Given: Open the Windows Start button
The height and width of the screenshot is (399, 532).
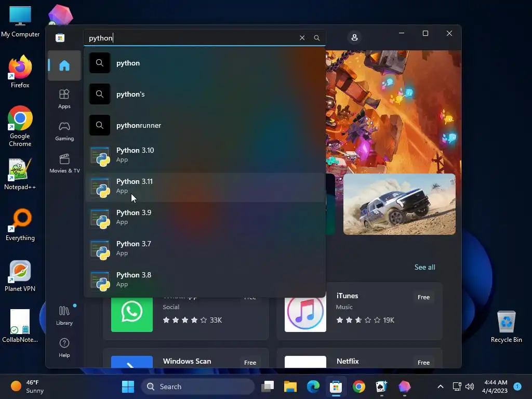Looking at the screenshot, I should pyautogui.click(x=128, y=387).
